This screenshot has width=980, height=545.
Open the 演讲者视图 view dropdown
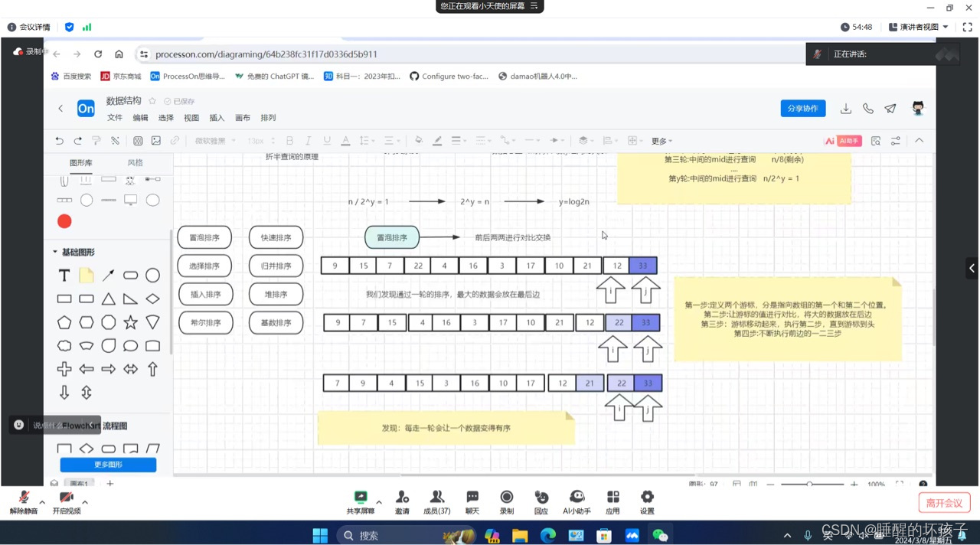click(919, 27)
